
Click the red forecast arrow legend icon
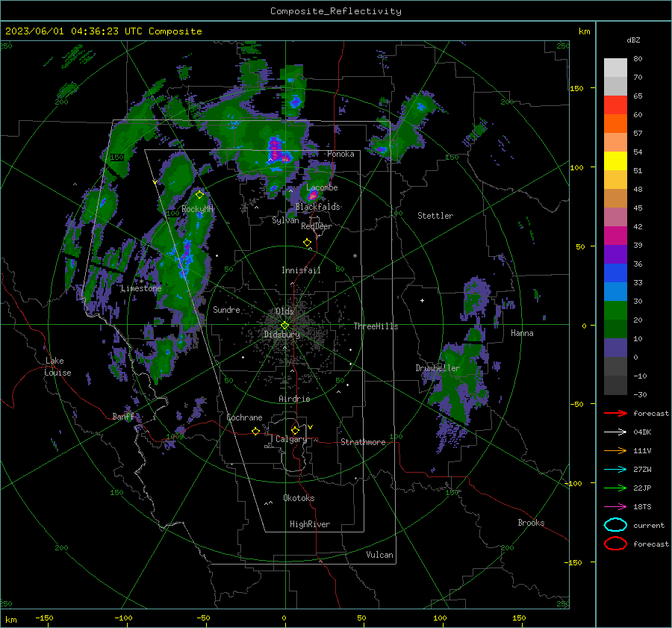[615, 413]
